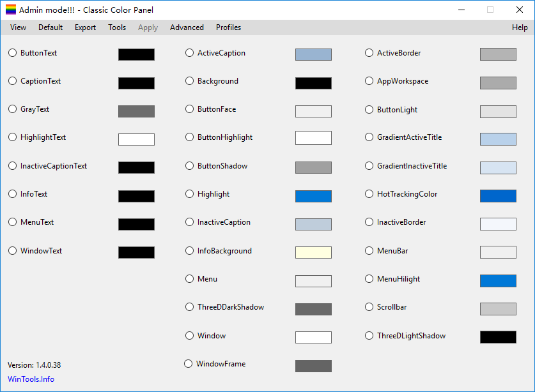This screenshot has width=535, height=392.
Task: Select the MenuBar radio button
Action: tap(369, 251)
